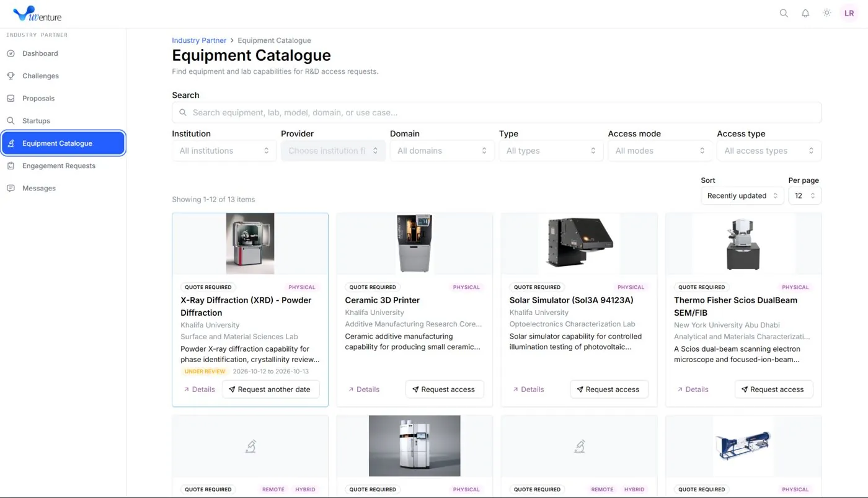Click the Solar Simulator (Sol3A 94123A) title
868x498 pixels.
point(572,300)
